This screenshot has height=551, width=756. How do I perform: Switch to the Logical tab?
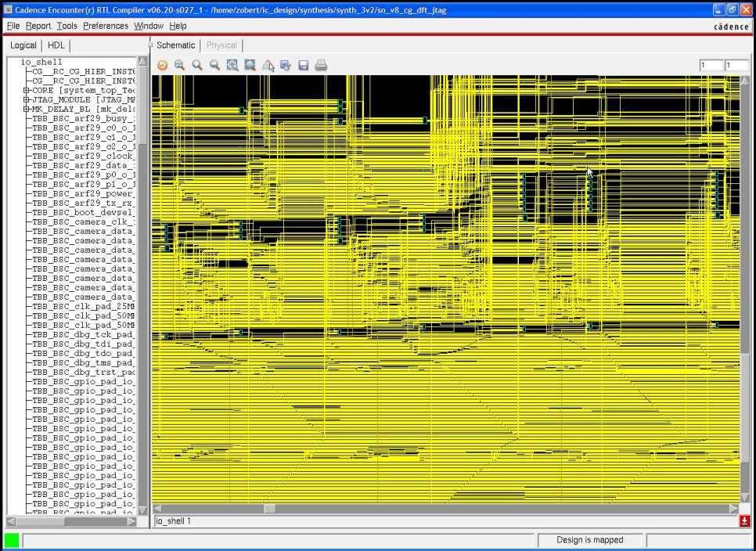tap(23, 45)
